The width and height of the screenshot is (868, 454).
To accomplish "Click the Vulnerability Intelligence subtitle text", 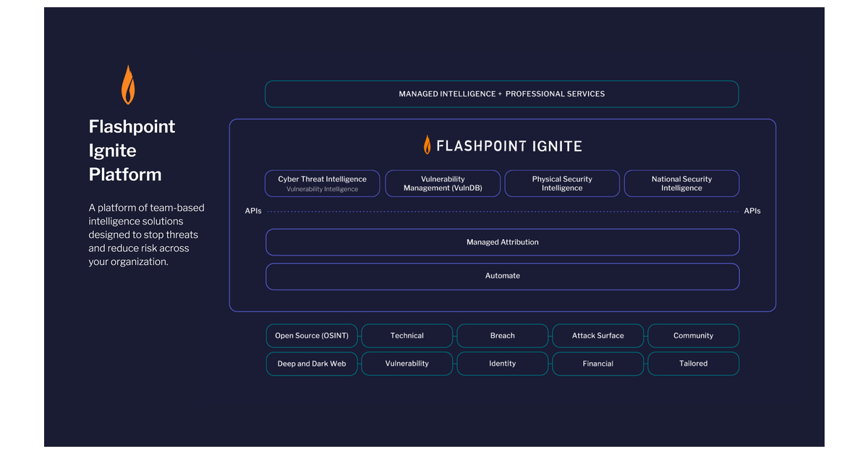I will click(x=323, y=190).
